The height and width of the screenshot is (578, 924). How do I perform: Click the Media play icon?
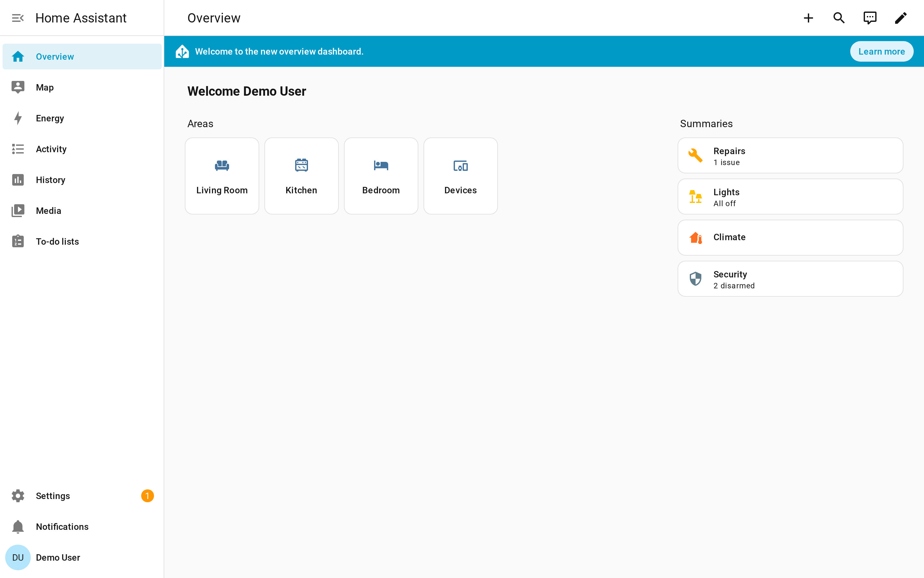18,211
